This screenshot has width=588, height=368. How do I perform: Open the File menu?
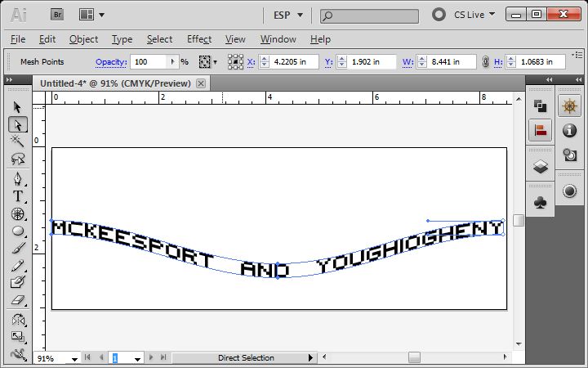(x=18, y=39)
